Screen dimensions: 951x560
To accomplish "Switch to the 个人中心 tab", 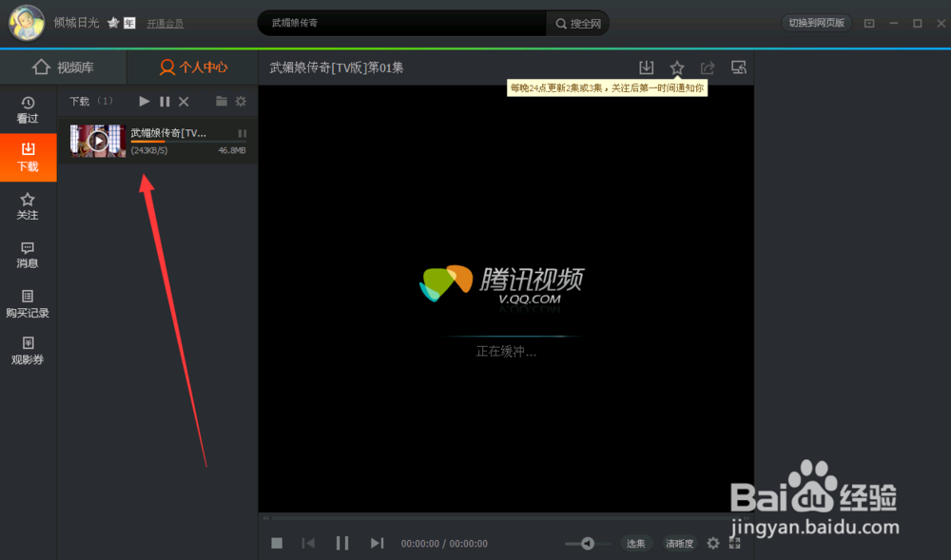I will click(193, 68).
